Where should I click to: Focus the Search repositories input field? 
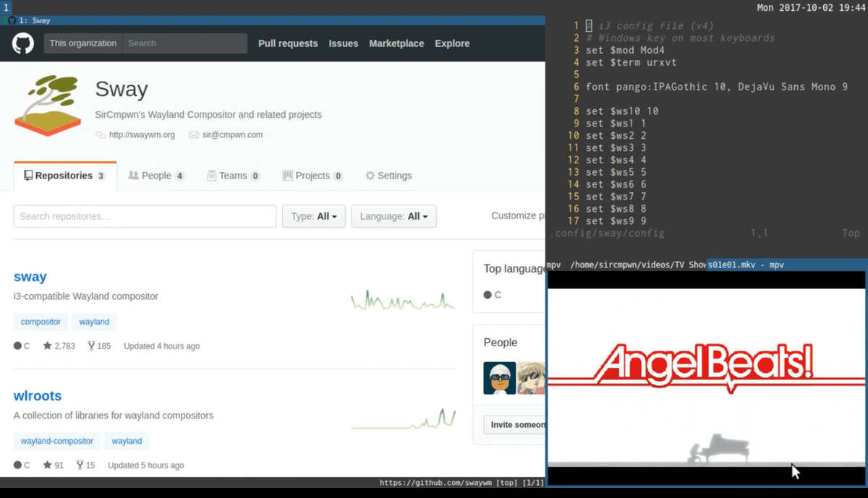click(x=145, y=216)
